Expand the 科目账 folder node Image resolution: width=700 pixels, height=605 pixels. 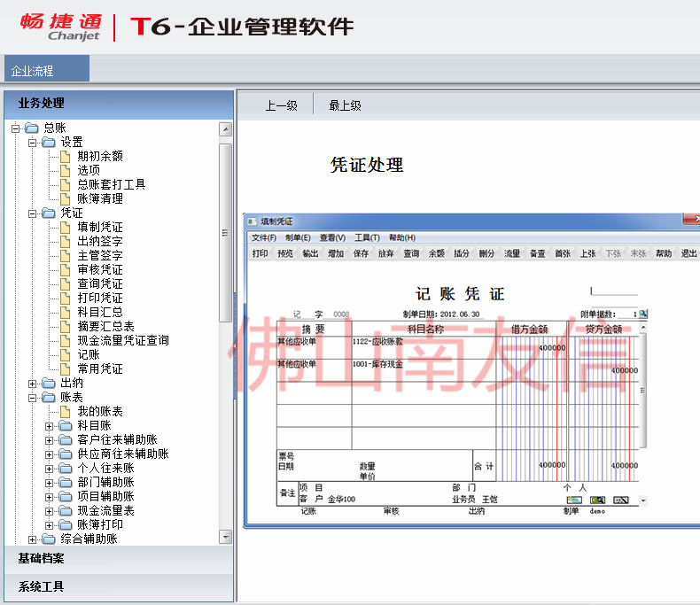click(49, 426)
